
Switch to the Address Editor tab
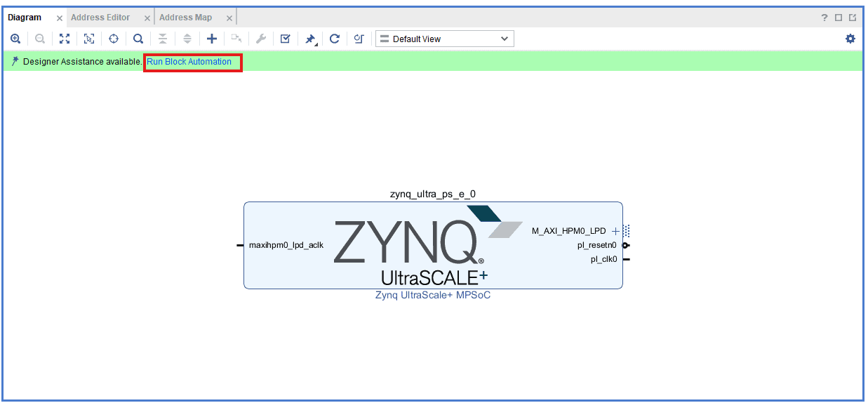click(100, 18)
